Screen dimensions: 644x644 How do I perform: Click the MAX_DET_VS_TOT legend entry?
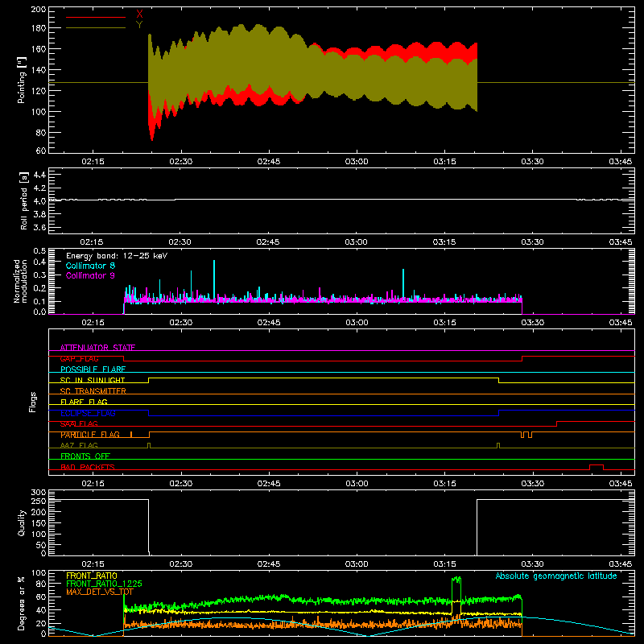click(99, 592)
